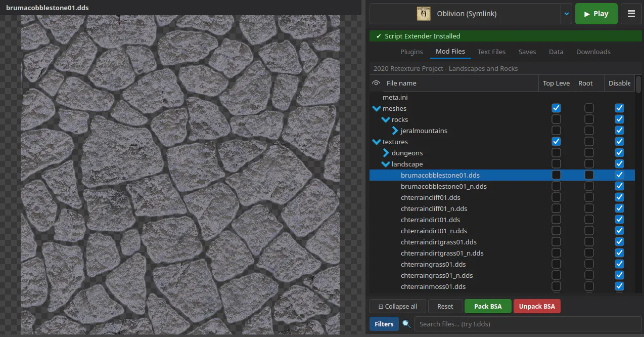Collapse the landscape folder

point(385,164)
